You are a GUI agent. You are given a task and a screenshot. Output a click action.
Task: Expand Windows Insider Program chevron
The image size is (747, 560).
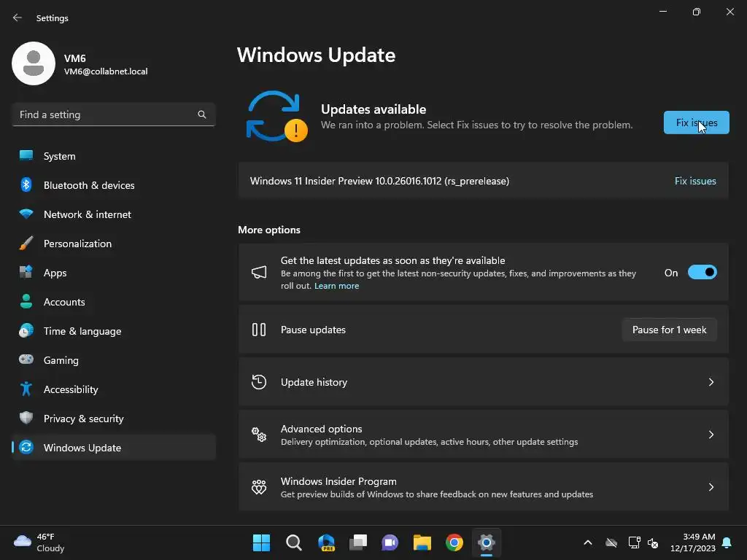[x=711, y=486]
